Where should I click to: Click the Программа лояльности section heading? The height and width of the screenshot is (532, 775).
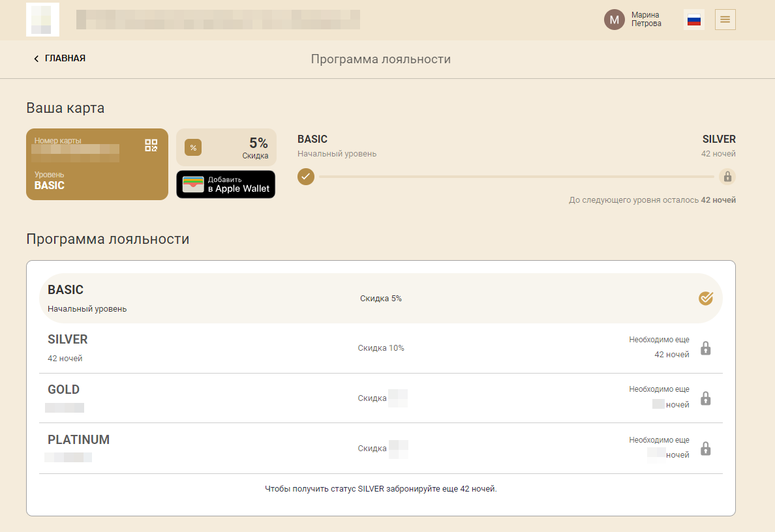tap(108, 239)
